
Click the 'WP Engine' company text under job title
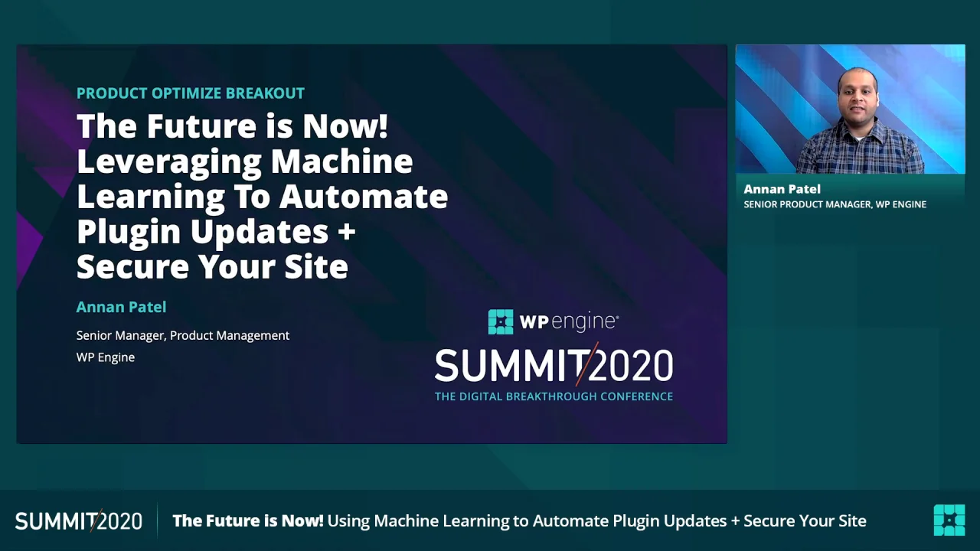tap(106, 357)
